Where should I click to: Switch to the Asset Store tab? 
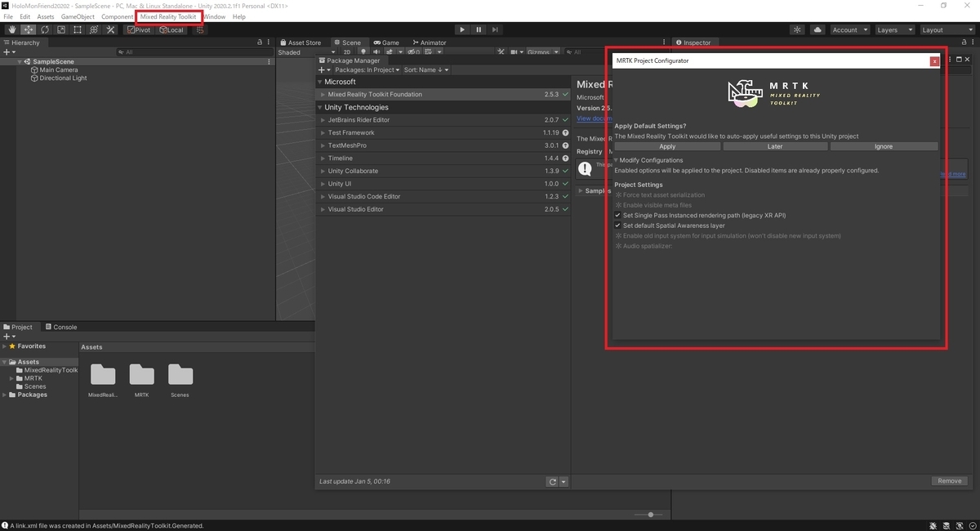301,42
